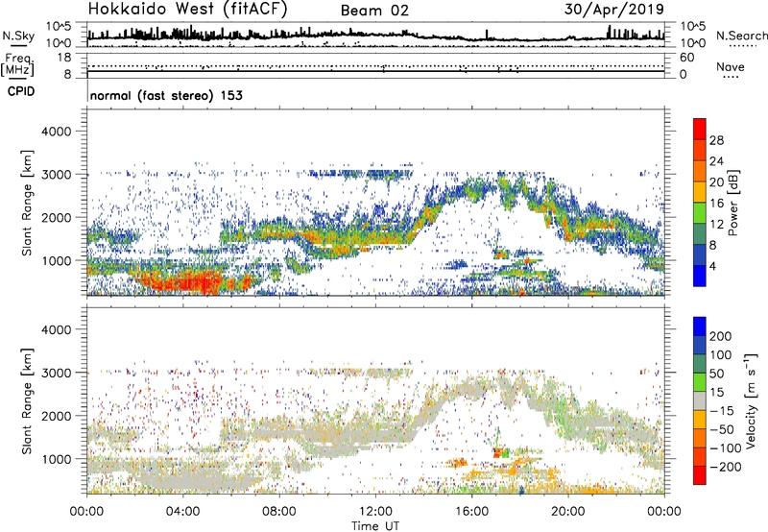768x532 pixels.
Task: Click the 'normal (fast stereo) 153' text
Action: [x=166, y=95]
